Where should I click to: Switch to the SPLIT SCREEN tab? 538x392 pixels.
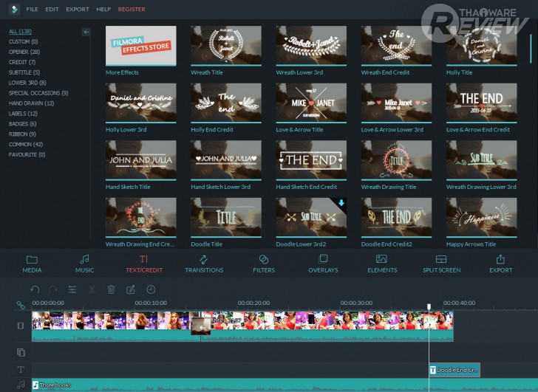442,264
